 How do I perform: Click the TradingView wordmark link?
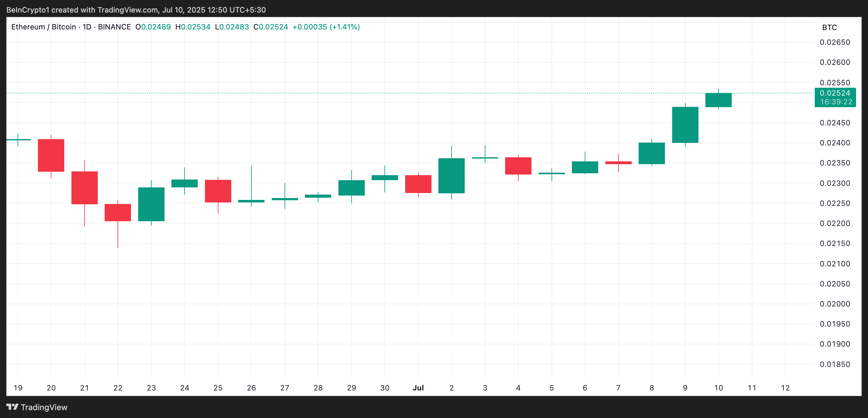point(44,407)
